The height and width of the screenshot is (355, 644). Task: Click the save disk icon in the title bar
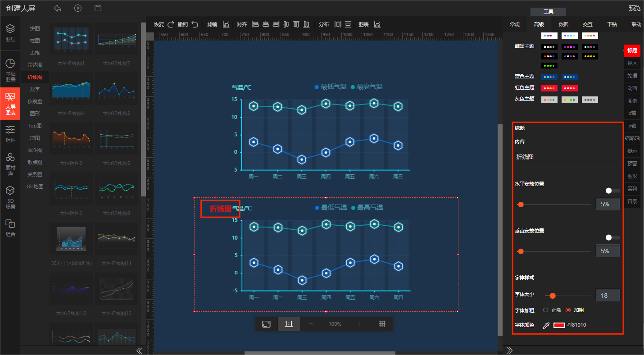(98, 8)
